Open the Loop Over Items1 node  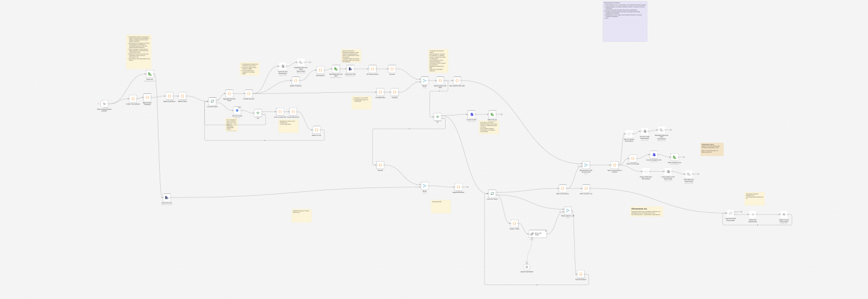212,101
